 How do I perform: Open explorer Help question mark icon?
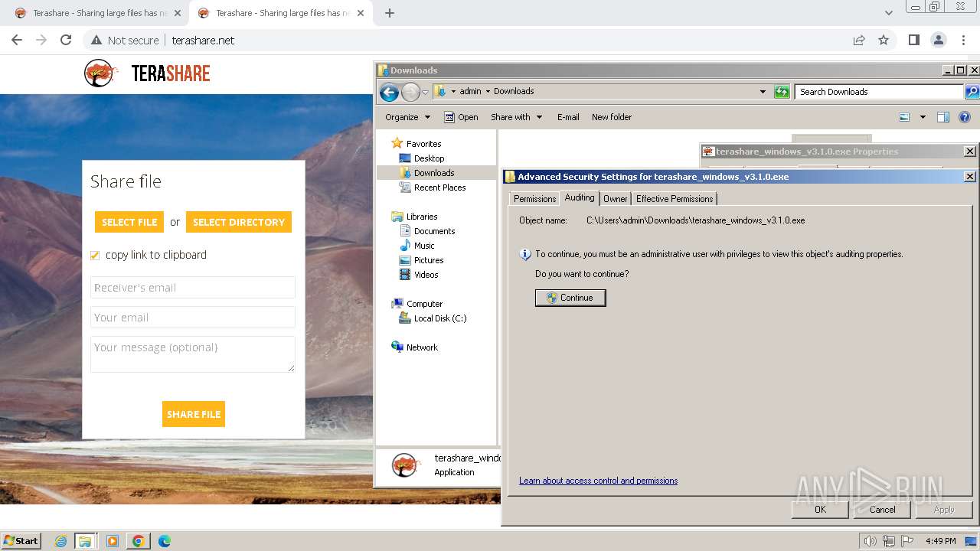coord(965,117)
